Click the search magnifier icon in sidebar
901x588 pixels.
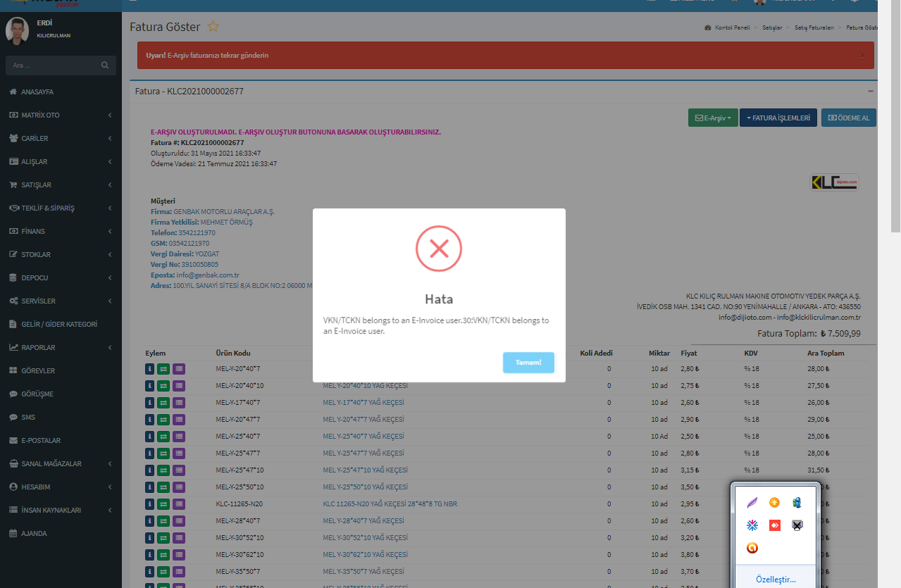tap(105, 65)
